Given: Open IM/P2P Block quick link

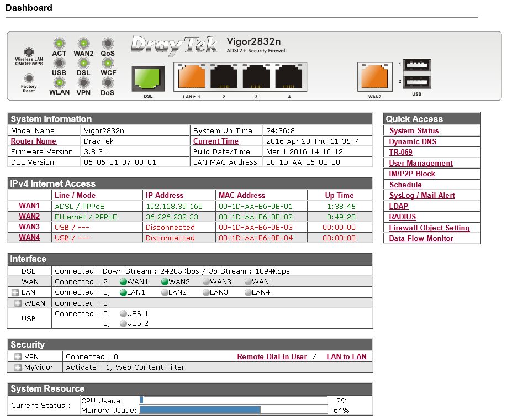Looking at the screenshot, I should 412,174.
